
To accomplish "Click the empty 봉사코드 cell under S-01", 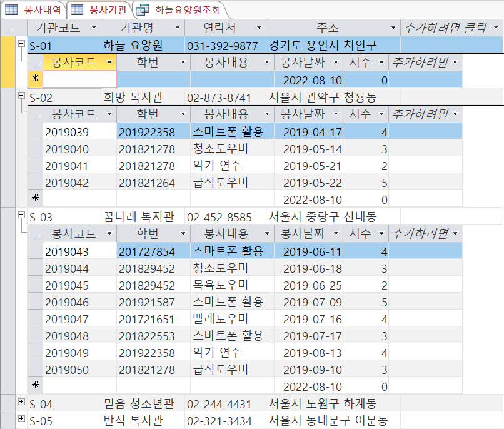I will (79, 79).
